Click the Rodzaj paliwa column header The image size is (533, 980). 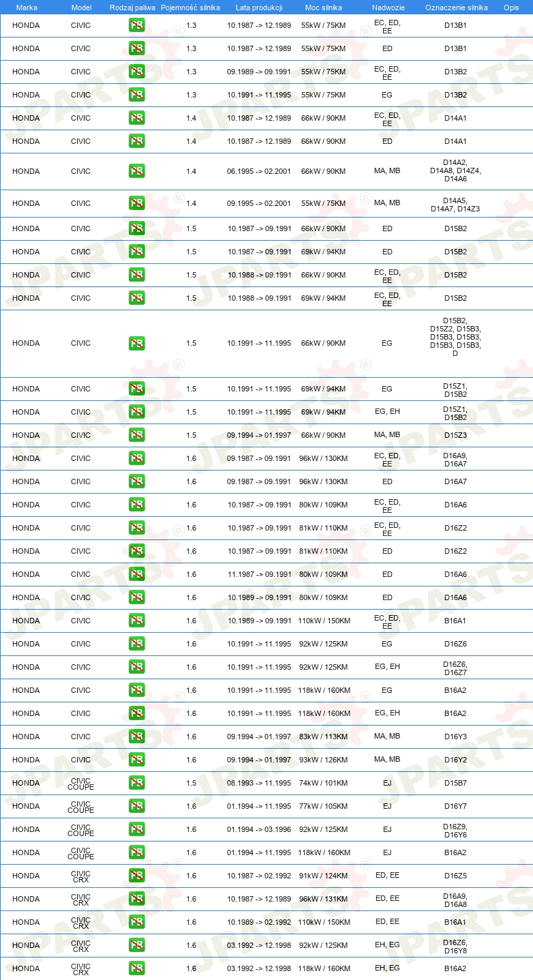(x=132, y=7)
